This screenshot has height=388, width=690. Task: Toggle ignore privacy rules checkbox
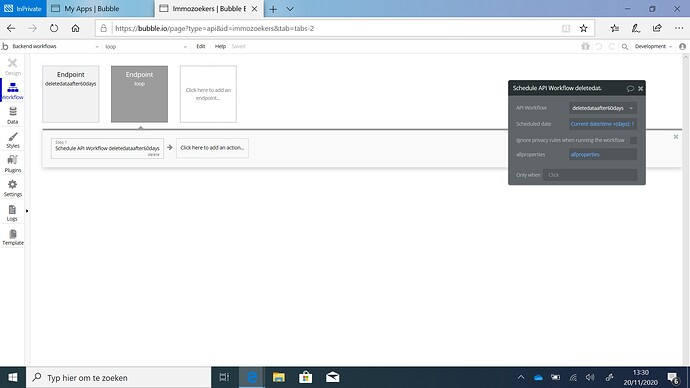633,140
